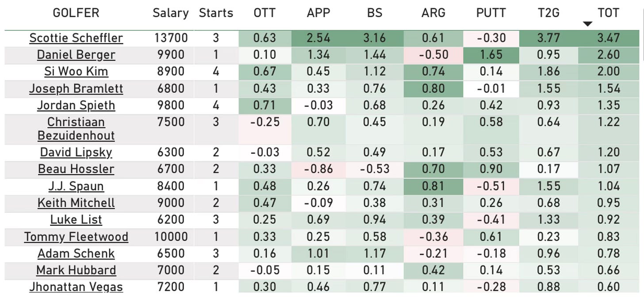Click the sort arrow above TOT
This screenshot has height=304, width=644.
[x=587, y=24]
